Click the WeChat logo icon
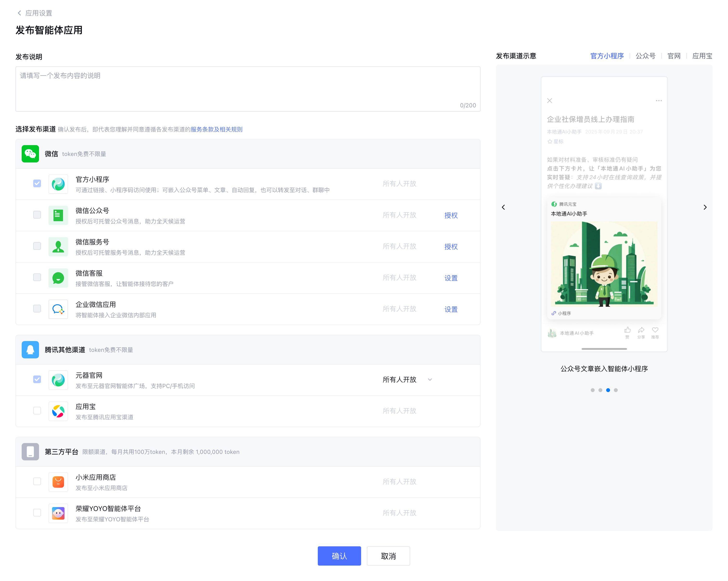This screenshot has width=728, height=581. pos(30,154)
